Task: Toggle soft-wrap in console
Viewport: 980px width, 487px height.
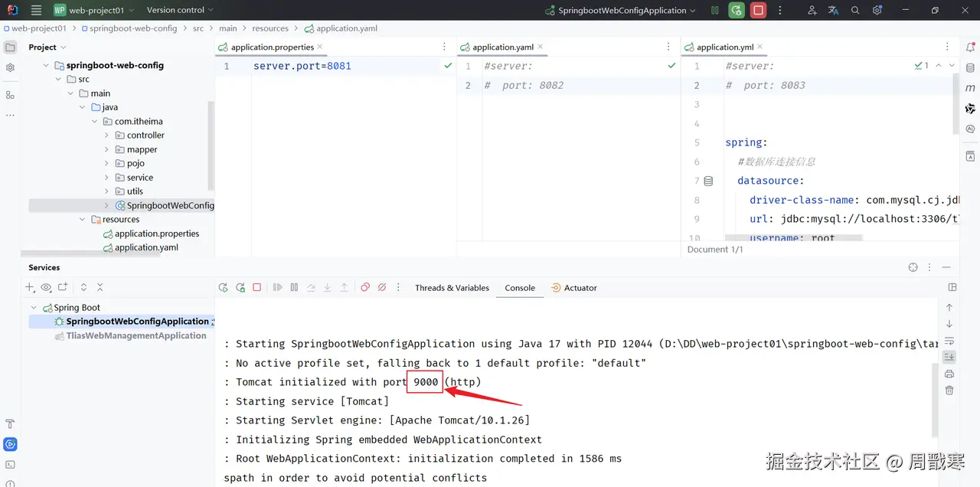Action: tap(949, 341)
